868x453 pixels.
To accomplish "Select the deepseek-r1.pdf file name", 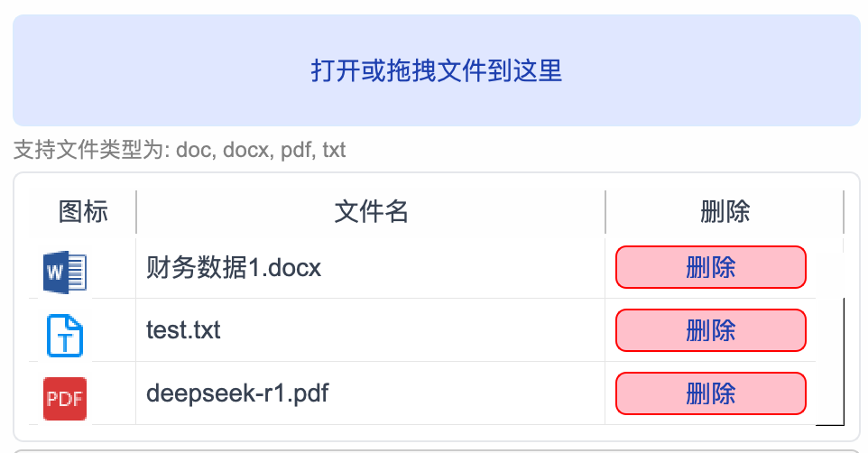I will [237, 393].
